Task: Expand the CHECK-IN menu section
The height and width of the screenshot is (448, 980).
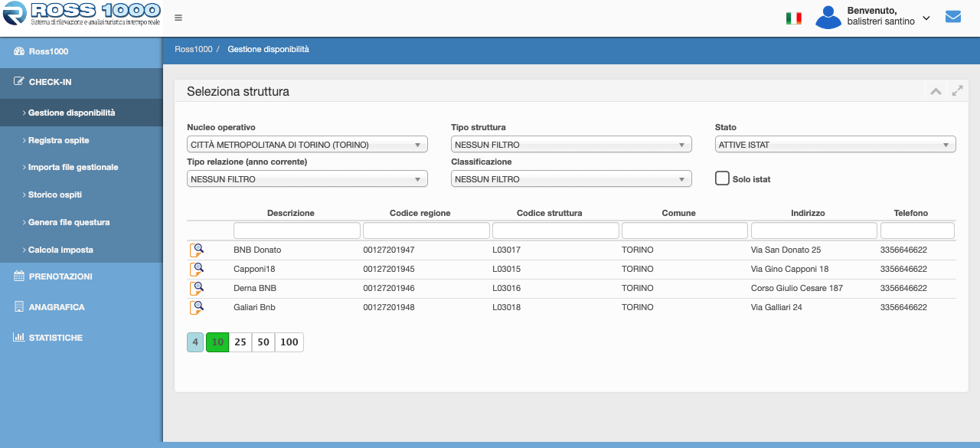Action: (81, 82)
